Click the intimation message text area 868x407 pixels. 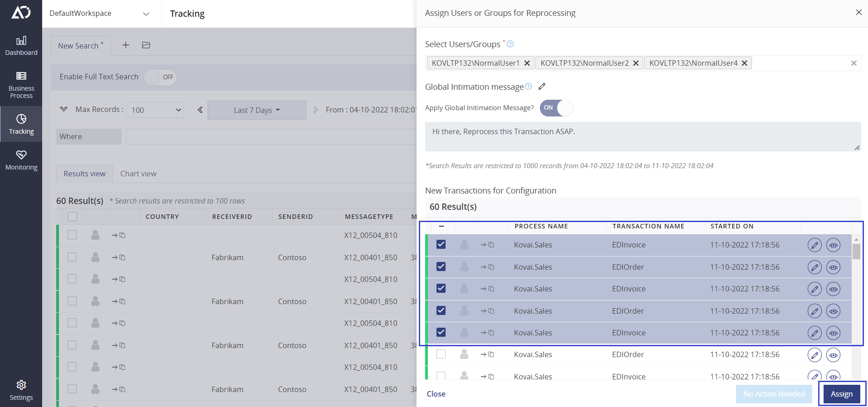click(x=643, y=136)
